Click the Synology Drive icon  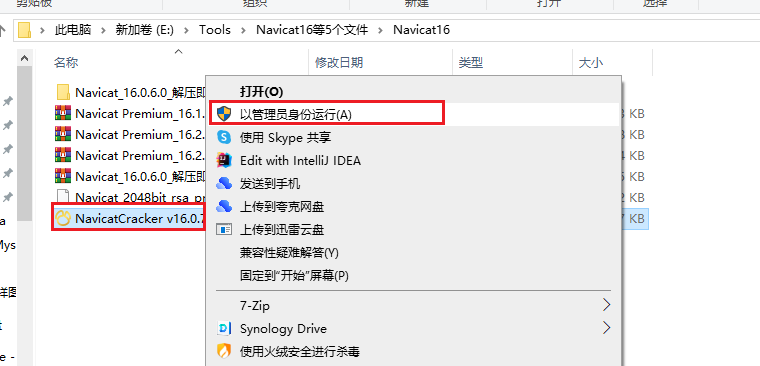(224, 329)
